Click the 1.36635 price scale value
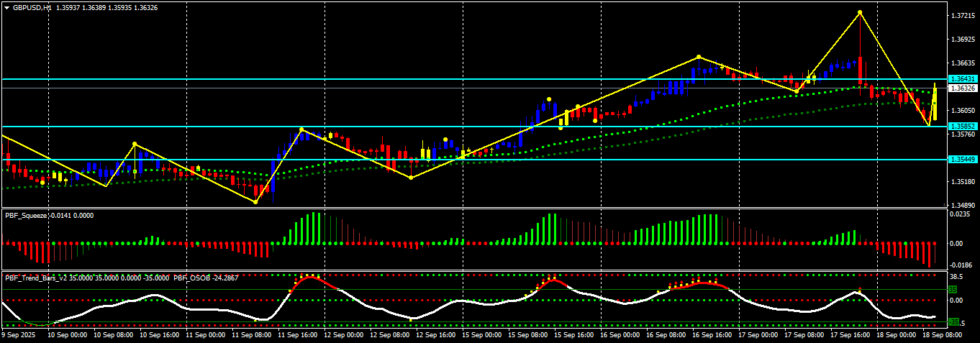 963,63
